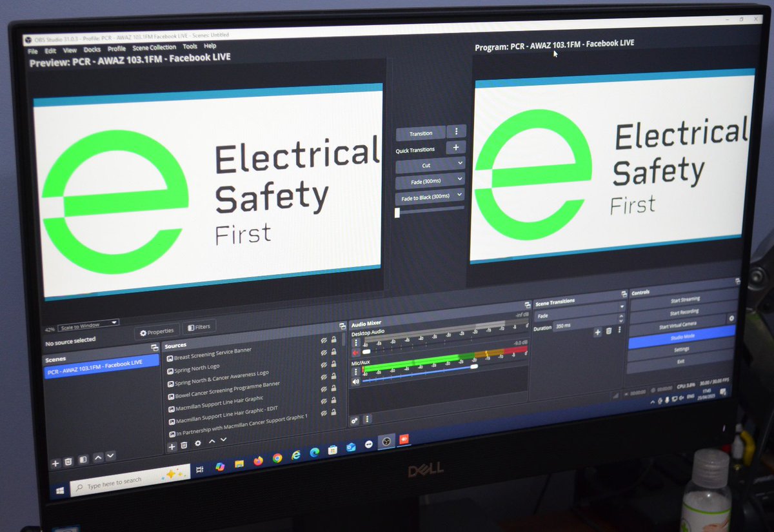Open the File menu

32,51
